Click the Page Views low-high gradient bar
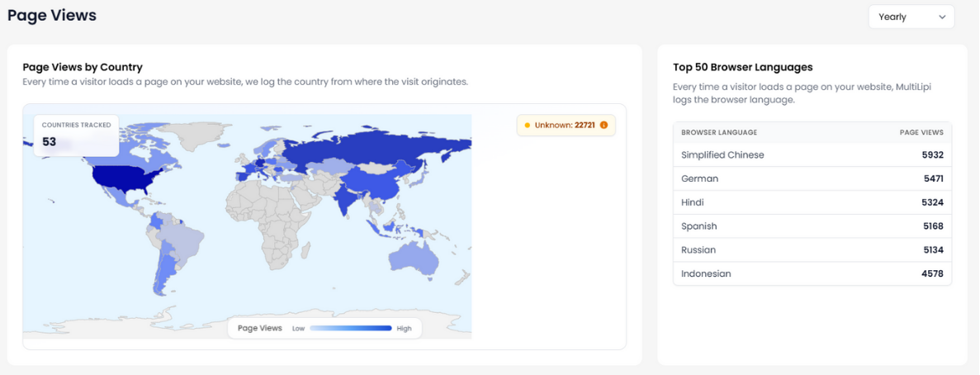This screenshot has width=980, height=375. click(x=351, y=328)
